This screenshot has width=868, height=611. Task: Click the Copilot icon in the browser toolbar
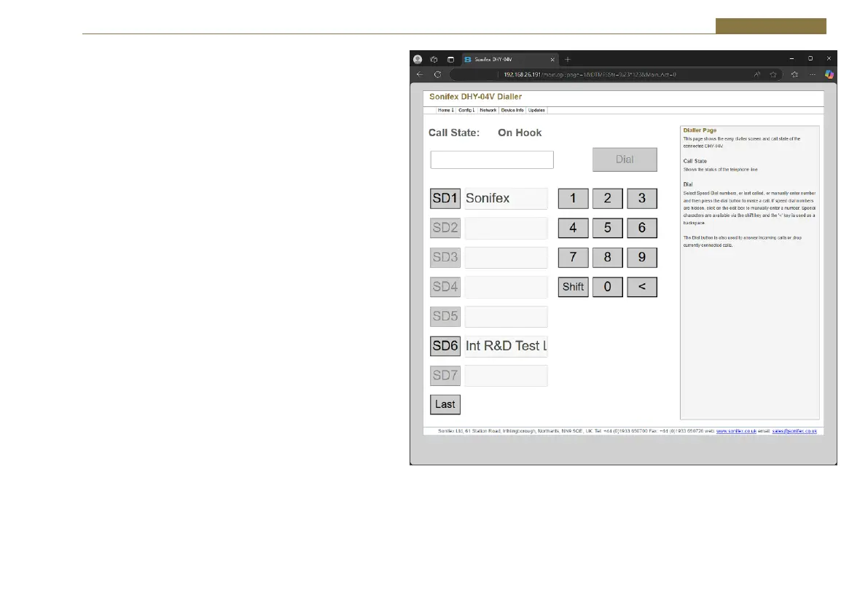(829, 74)
